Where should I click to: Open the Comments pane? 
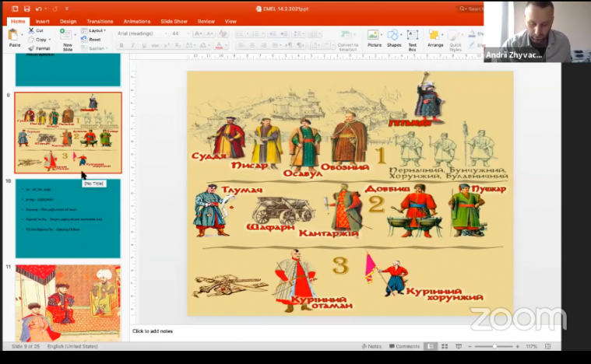404,346
